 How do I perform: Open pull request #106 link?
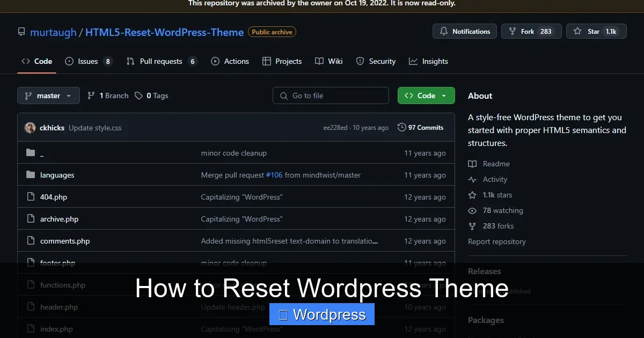click(274, 175)
